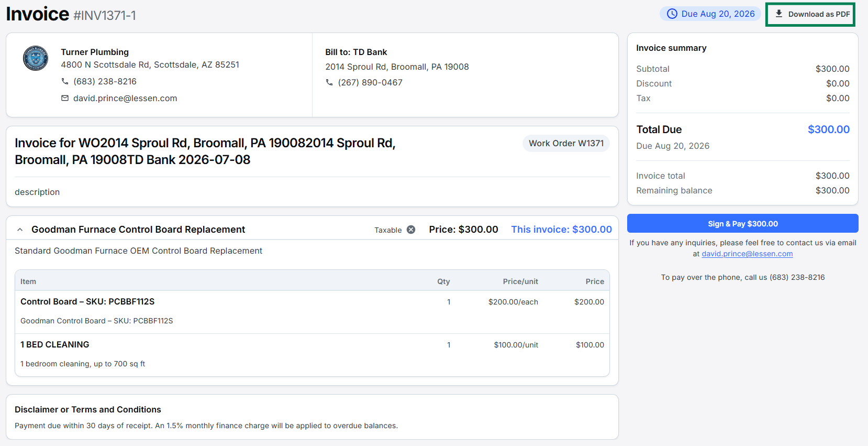The width and height of the screenshot is (868, 446).
Task: Click the Total Due $300.00 amount
Action: 829,129
